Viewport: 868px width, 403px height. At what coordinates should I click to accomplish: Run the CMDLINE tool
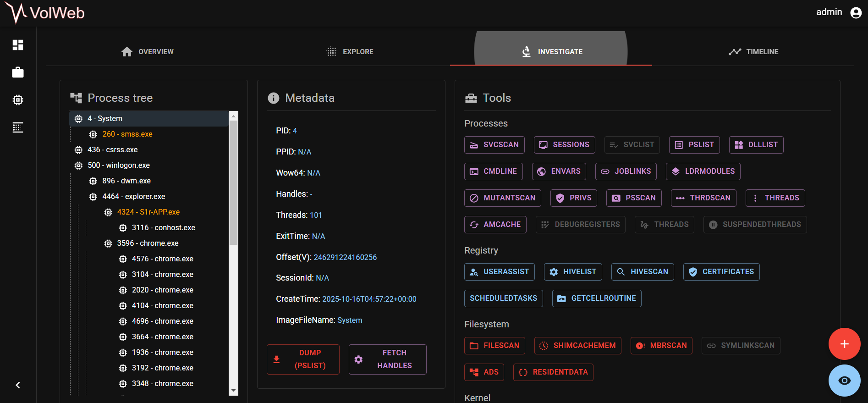tap(494, 171)
